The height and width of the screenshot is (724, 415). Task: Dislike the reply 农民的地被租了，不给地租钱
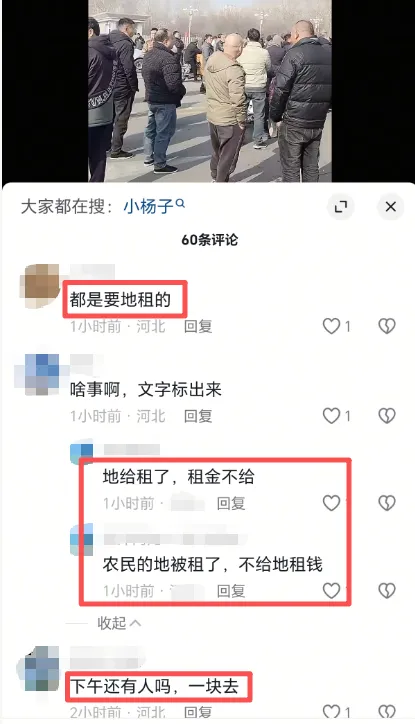pyautogui.click(x=387, y=590)
